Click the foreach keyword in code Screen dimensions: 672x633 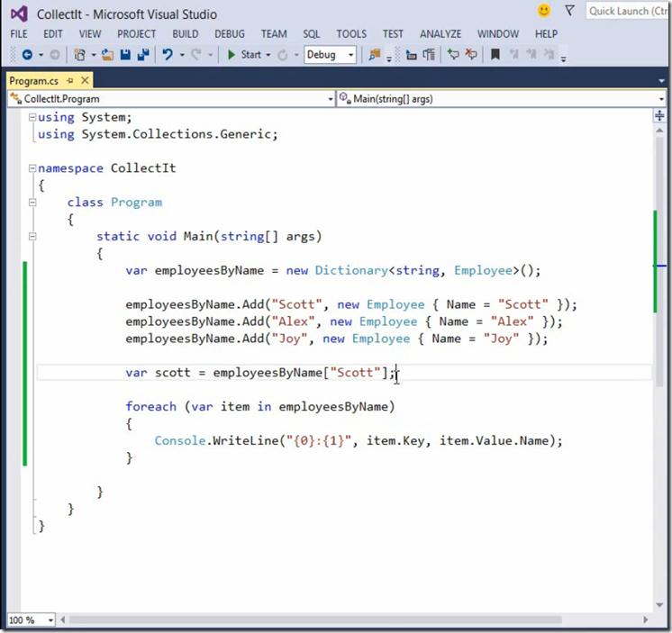[x=150, y=406]
